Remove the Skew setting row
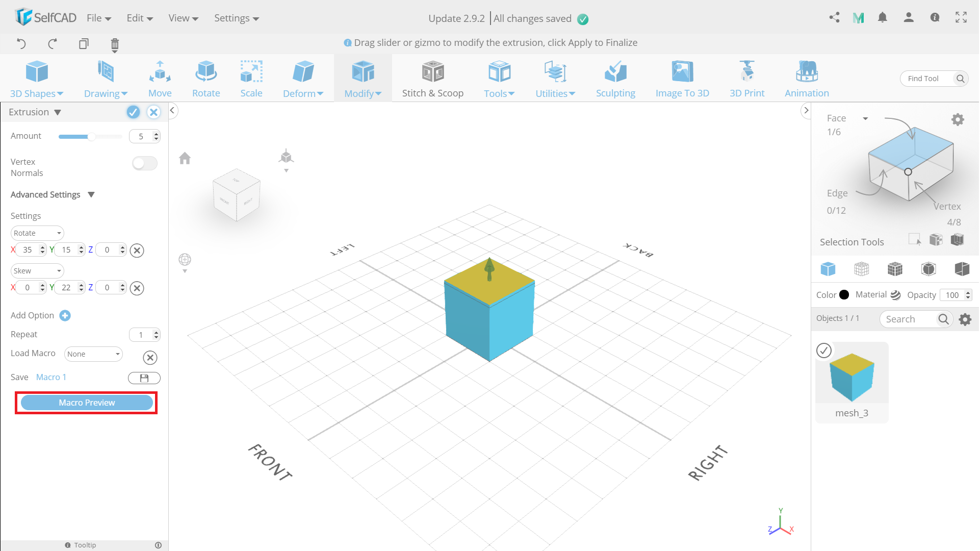This screenshot has width=980, height=551. [x=137, y=288]
